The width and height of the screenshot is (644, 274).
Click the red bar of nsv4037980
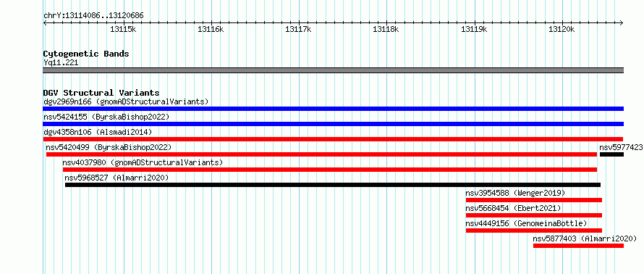(x=329, y=170)
